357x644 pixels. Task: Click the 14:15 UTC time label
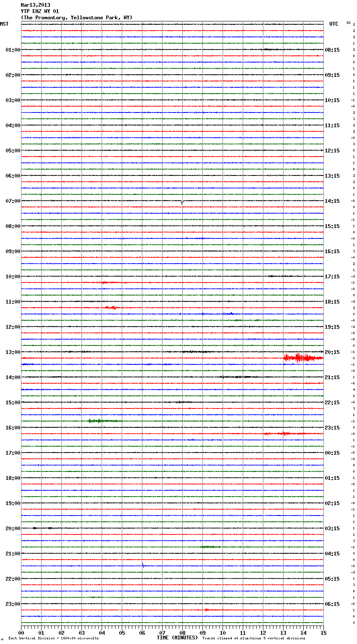pyautogui.click(x=332, y=201)
